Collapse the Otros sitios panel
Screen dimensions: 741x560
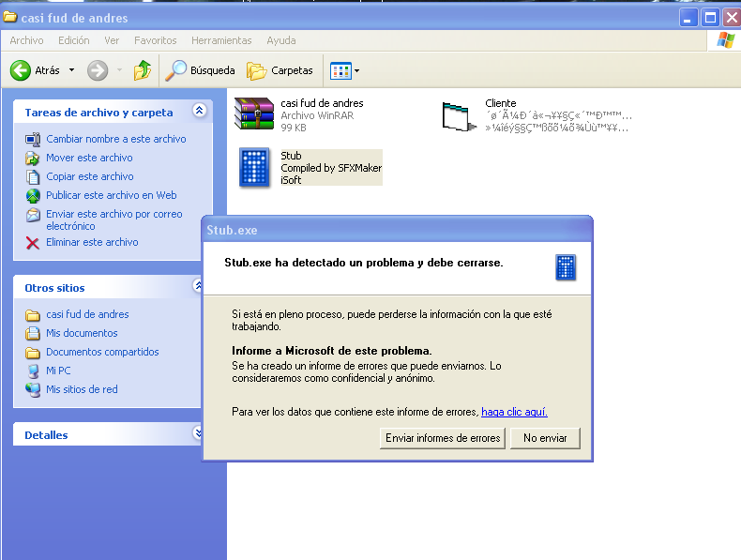point(198,285)
